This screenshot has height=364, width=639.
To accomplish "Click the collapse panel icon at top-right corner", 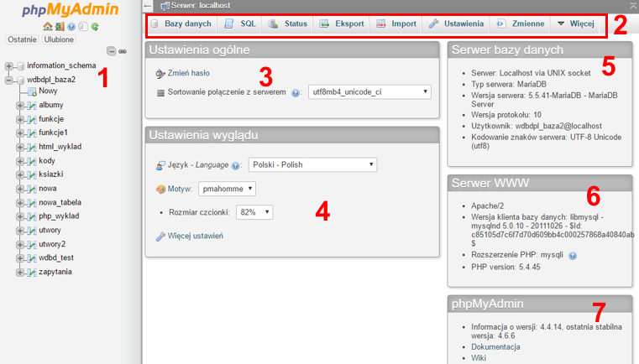I will [633, 6].
